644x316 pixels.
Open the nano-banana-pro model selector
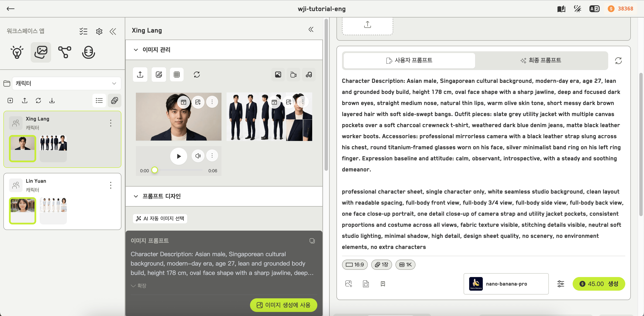(506, 284)
